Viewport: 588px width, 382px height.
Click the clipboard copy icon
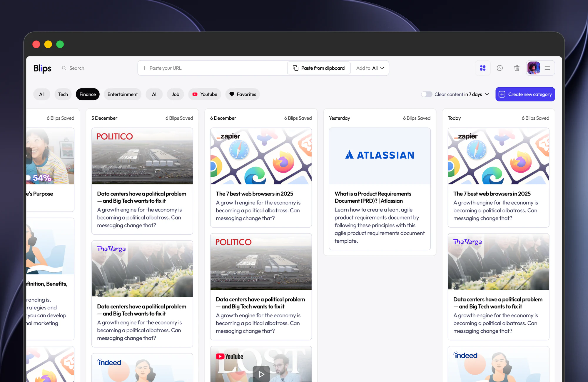coord(295,68)
